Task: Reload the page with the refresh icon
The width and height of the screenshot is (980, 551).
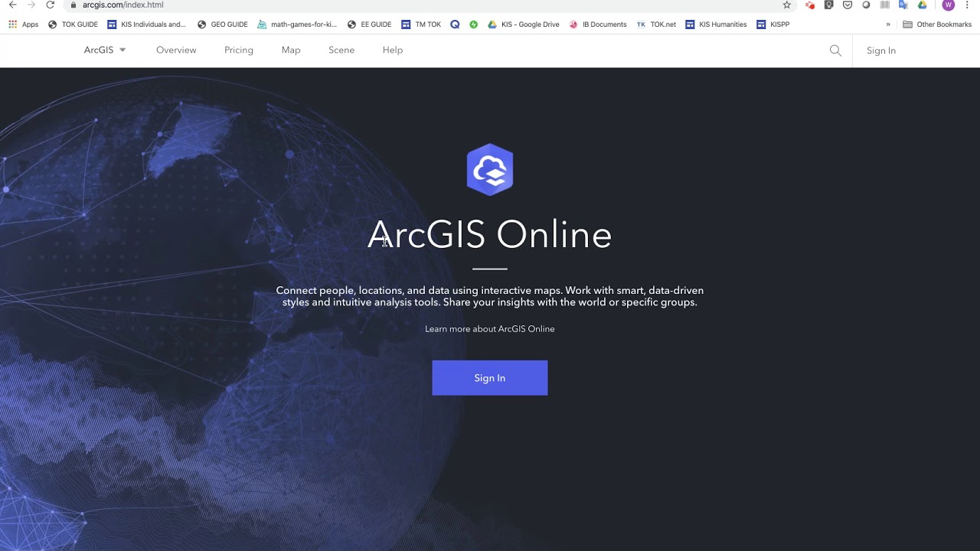Action: [51, 5]
